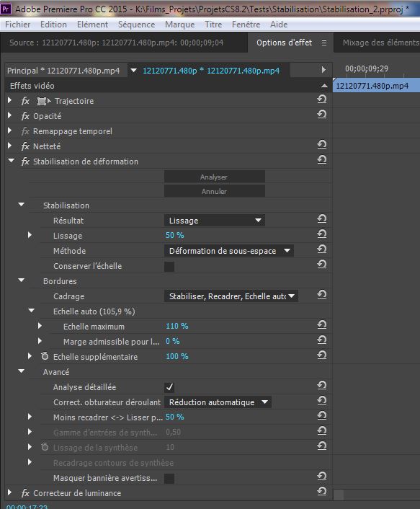Reset the Résultat parameter
Viewport: 420px width, 509px height.
[x=322, y=218]
